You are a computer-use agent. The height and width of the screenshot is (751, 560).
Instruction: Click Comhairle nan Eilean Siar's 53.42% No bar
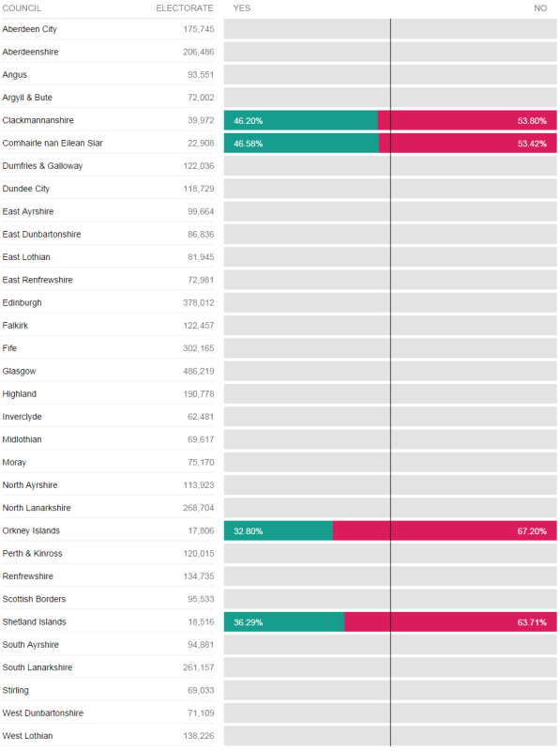[x=468, y=144]
